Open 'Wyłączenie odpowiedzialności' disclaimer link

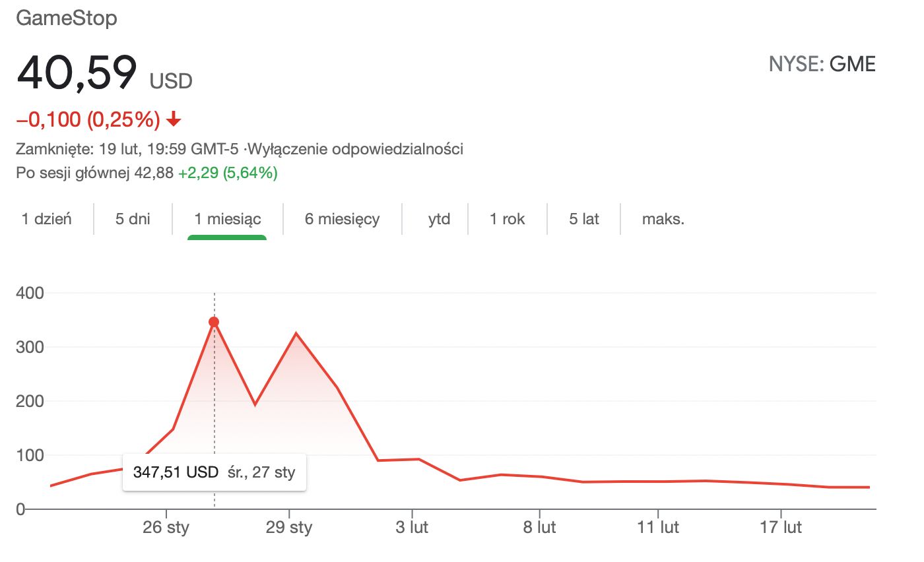356,149
